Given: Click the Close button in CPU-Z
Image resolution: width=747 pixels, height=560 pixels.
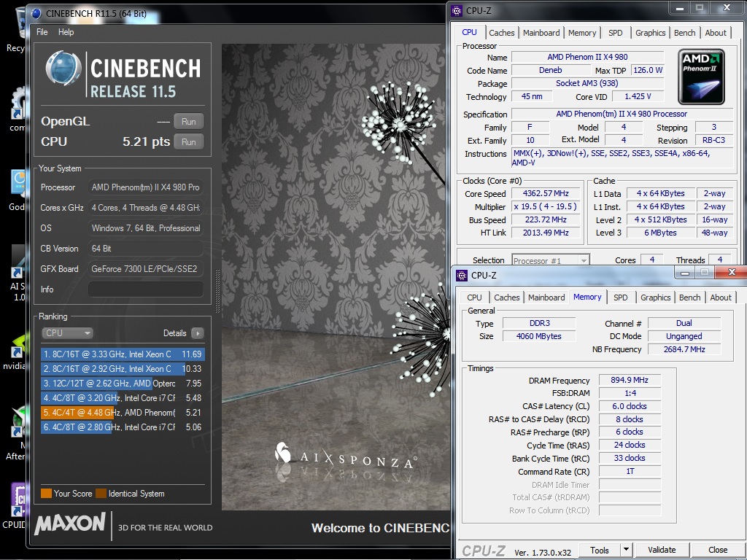Looking at the screenshot, I should [718, 550].
